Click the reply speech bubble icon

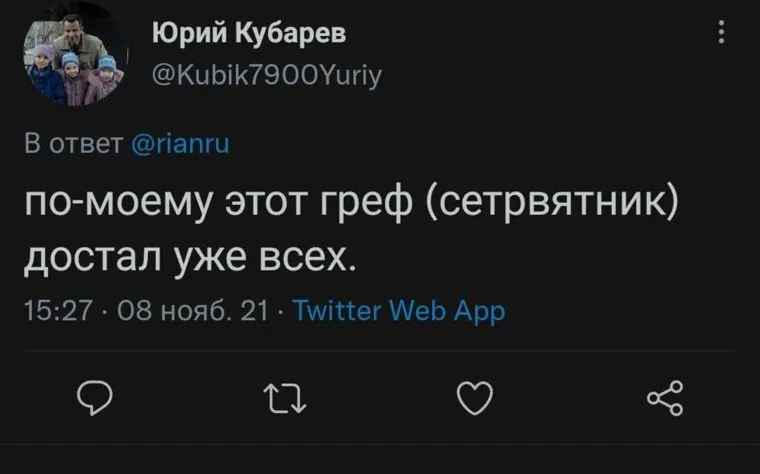(x=93, y=400)
